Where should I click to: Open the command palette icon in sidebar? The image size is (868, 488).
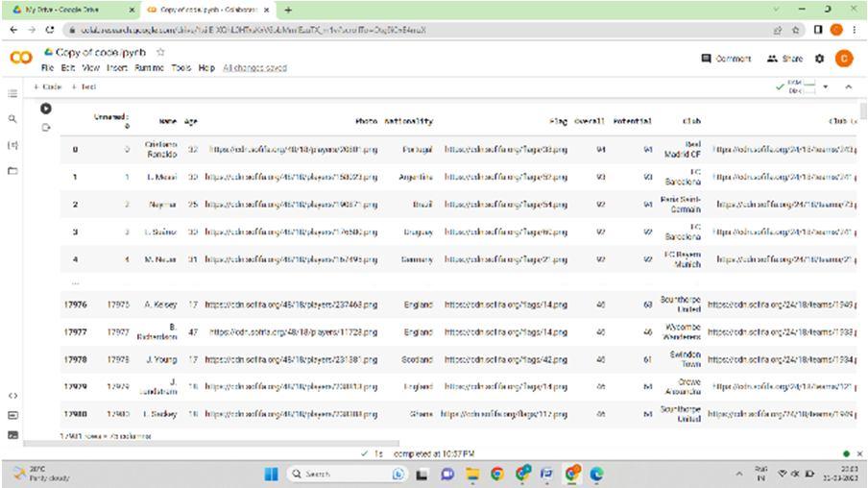tap(12, 415)
